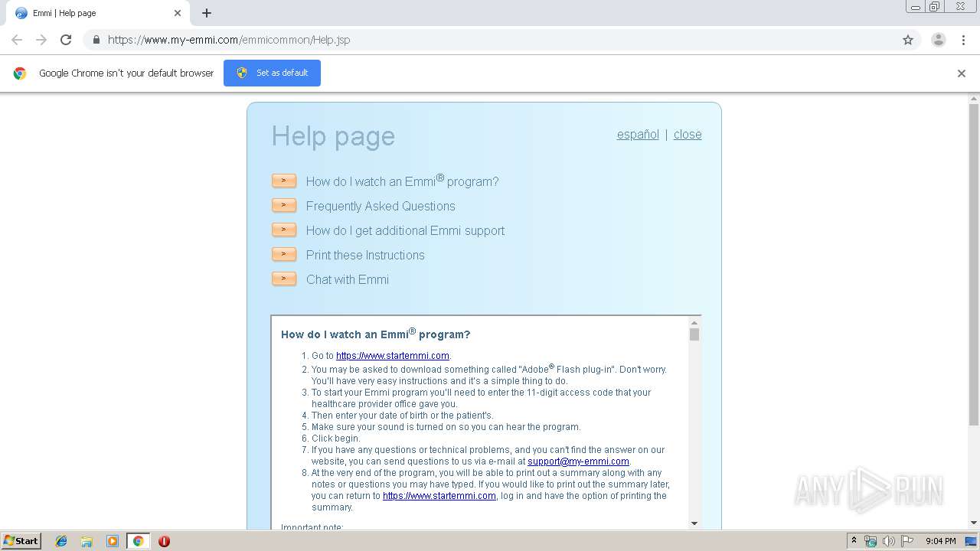This screenshot has height=551, width=980.
Task: Click the browser back arrow
Action: (17, 40)
